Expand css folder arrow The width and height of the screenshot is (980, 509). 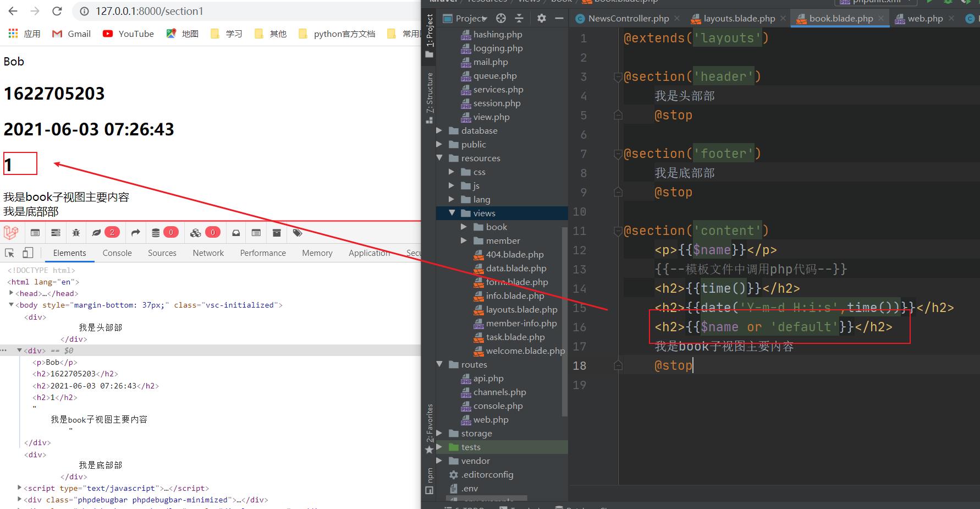452,172
